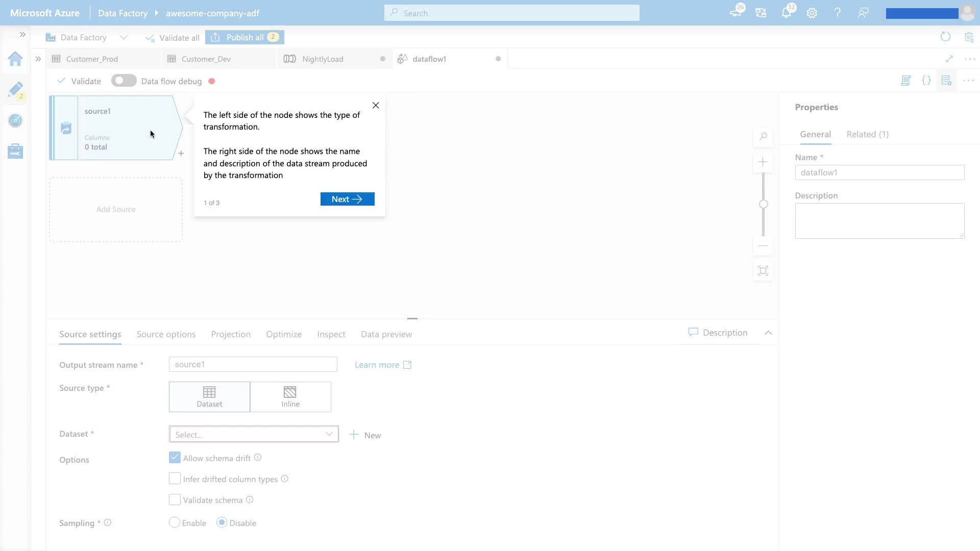The height and width of the screenshot is (551, 980).
Task: Click the notifications bell icon
Action: pos(786,13)
